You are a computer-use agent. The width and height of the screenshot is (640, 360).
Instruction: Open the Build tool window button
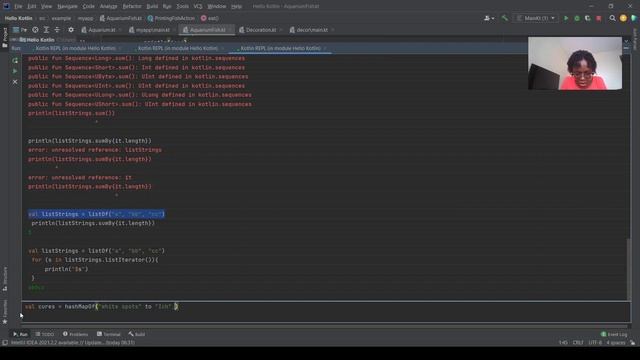point(137,334)
